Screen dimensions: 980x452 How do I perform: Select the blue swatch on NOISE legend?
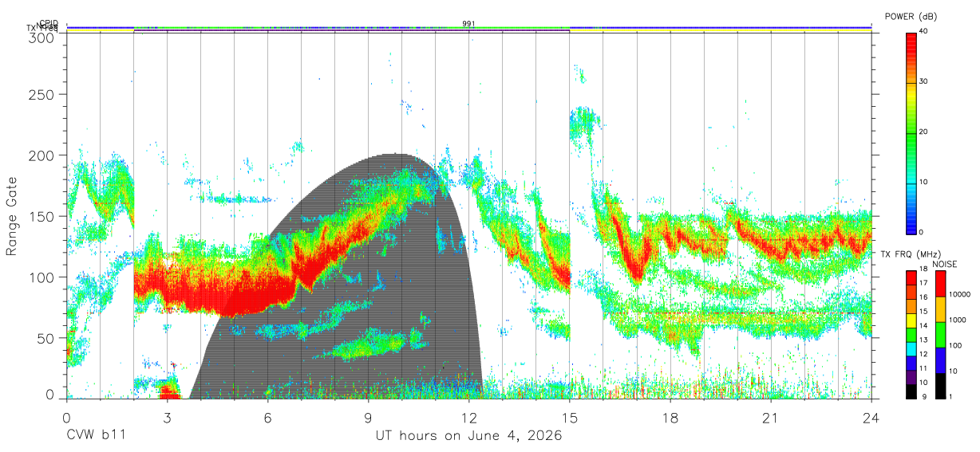(x=939, y=360)
